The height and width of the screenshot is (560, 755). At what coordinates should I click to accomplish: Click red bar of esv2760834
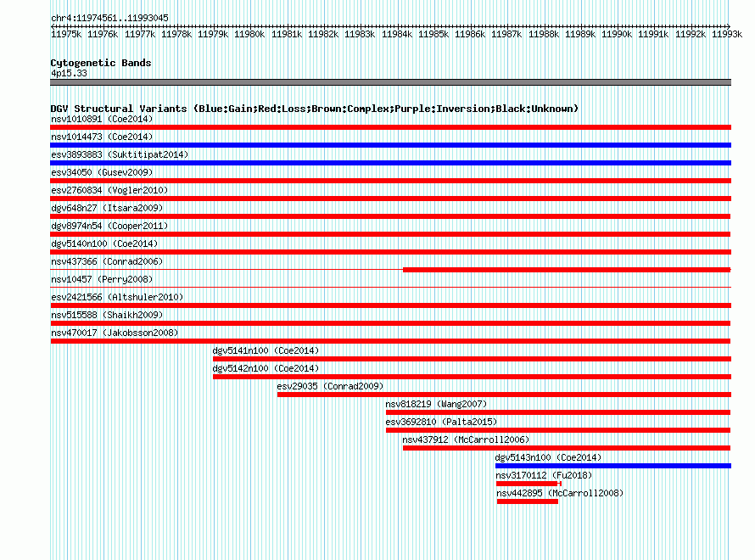click(390, 199)
